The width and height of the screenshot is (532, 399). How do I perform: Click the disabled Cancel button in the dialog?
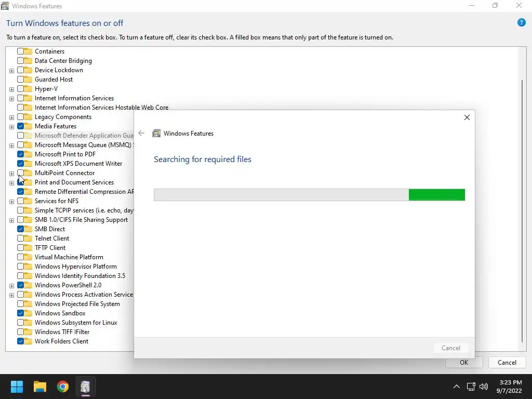pos(451,348)
